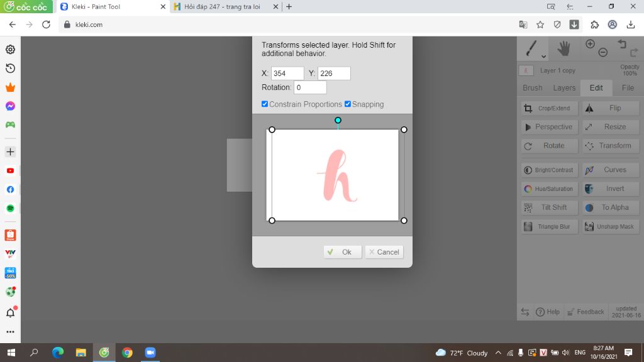Click the X position input field

click(x=287, y=74)
